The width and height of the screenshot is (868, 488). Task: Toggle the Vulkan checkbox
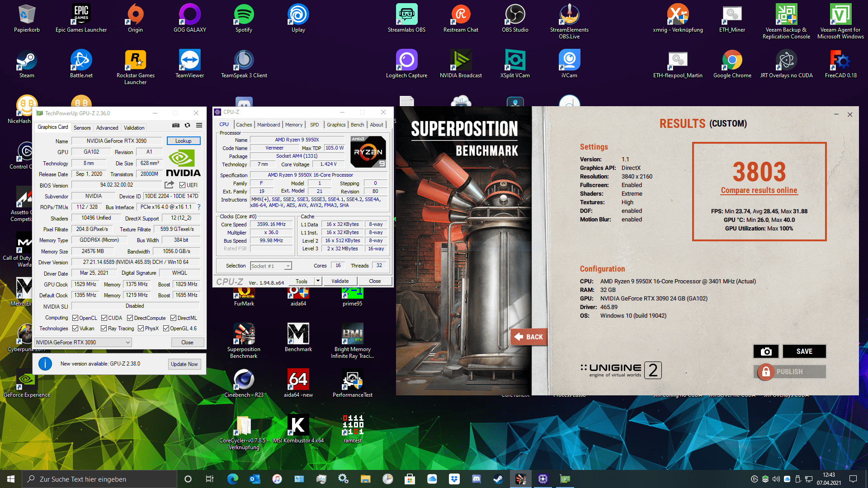75,328
